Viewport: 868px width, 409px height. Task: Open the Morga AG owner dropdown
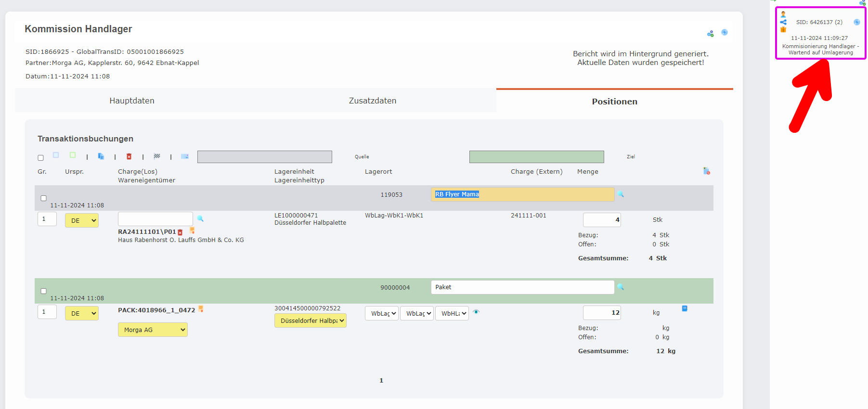tap(153, 330)
